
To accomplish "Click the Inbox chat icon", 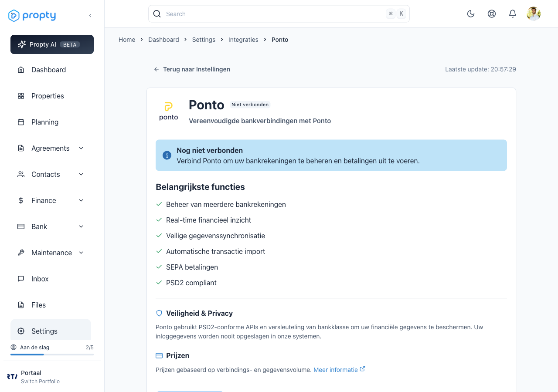I will (x=21, y=279).
